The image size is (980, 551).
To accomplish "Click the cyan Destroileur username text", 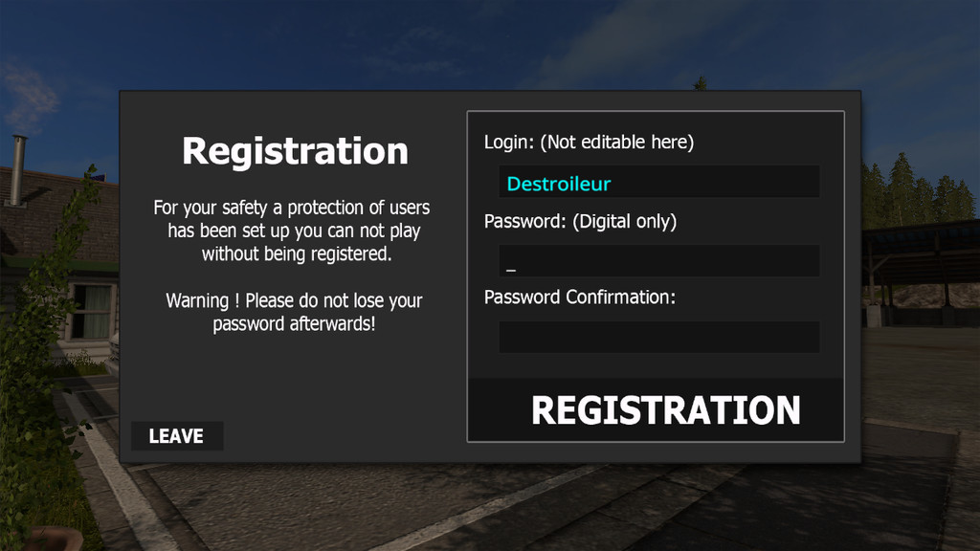I will pyautogui.click(x=558, y=184).
